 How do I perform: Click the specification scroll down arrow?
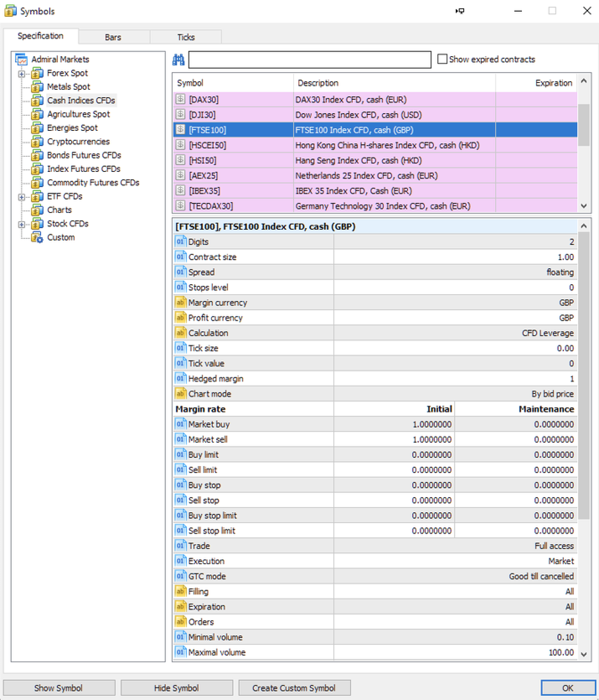[584, 654]
